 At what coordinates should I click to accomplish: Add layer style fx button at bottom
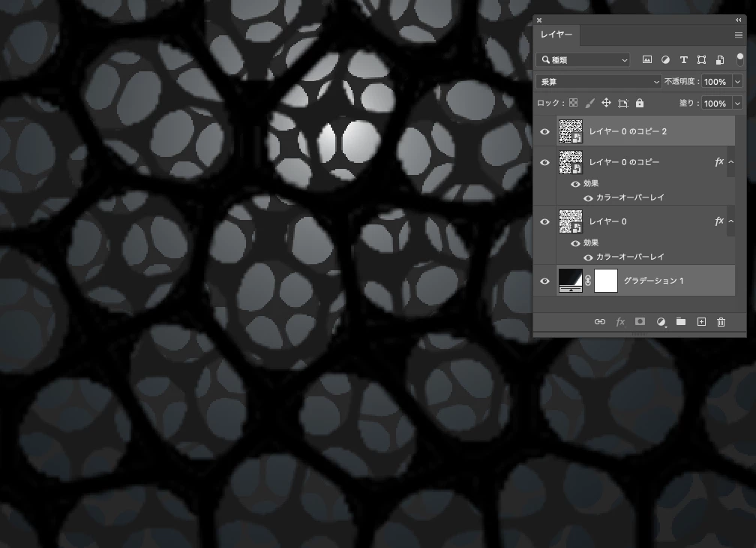(x=620, y=322)
